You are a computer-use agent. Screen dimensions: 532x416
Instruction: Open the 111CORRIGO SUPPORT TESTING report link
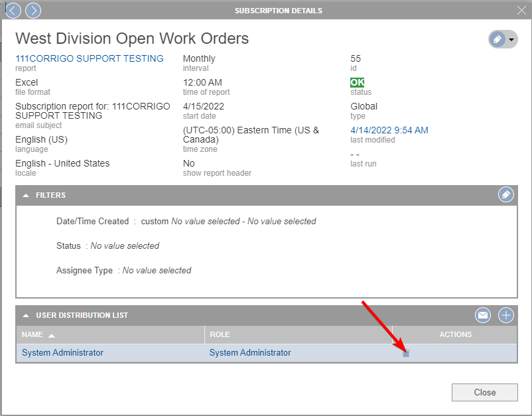(x=90, y=58)
